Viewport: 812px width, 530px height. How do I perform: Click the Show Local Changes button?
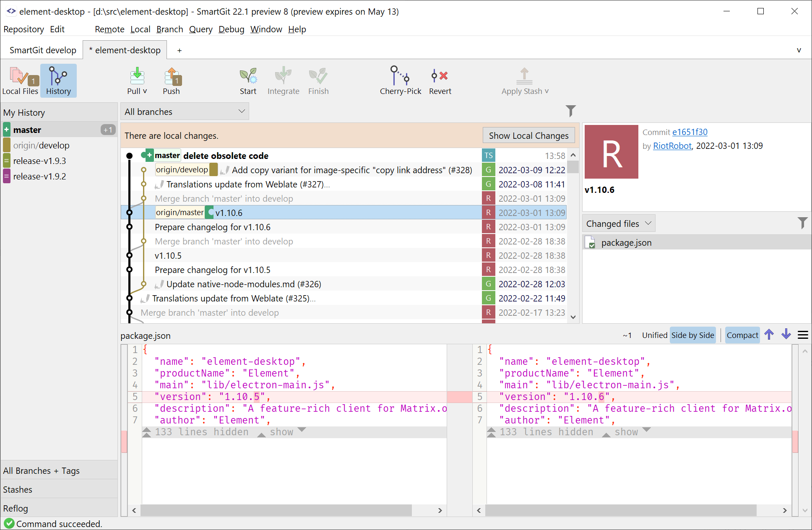528,135
